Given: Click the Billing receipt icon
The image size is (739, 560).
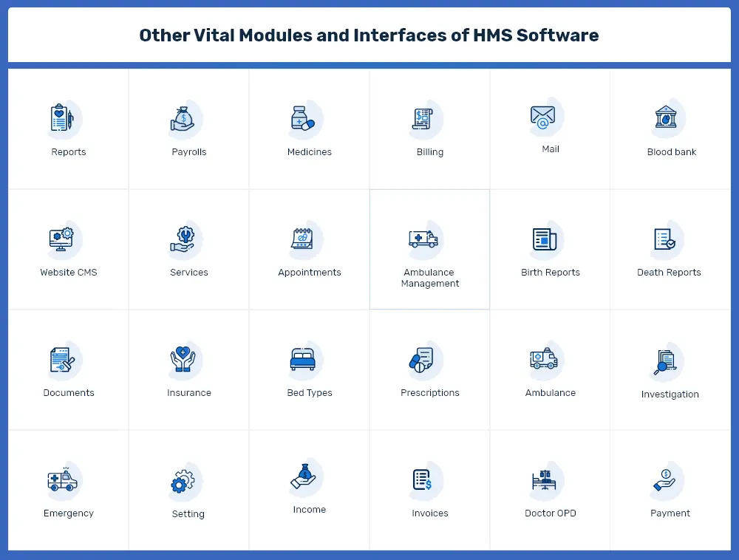Looking at the screenshot, I should tap(423, 119).
